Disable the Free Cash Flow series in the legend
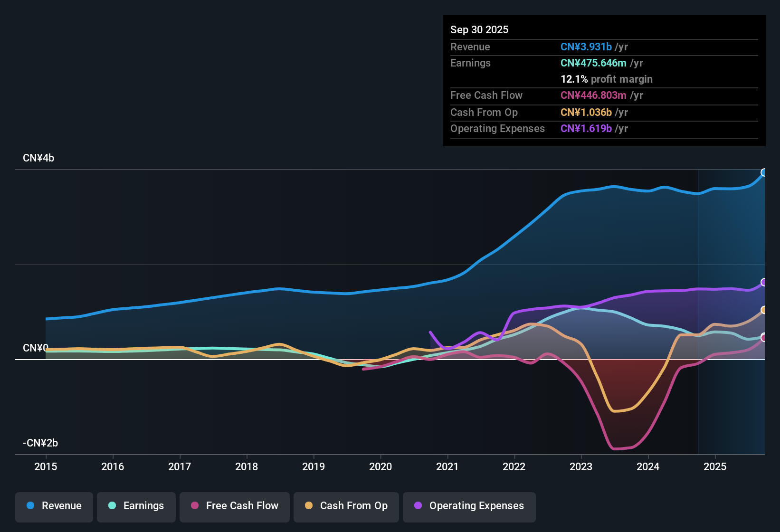This screenshot has width=780, height=532. (234, 506)
